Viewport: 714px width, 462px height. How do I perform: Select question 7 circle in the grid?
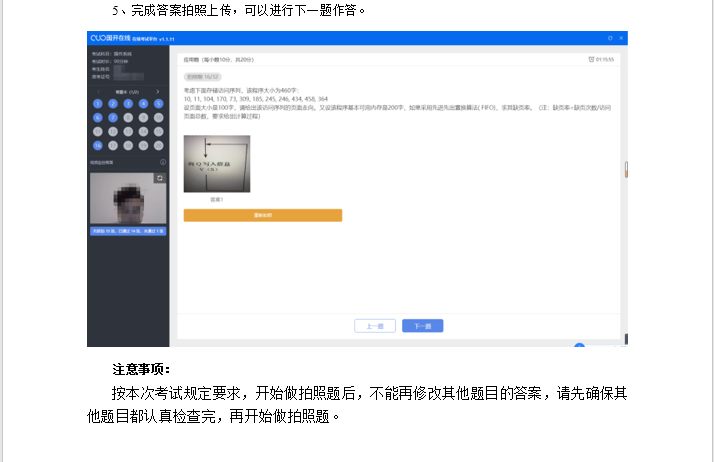[x=113, y=117]
